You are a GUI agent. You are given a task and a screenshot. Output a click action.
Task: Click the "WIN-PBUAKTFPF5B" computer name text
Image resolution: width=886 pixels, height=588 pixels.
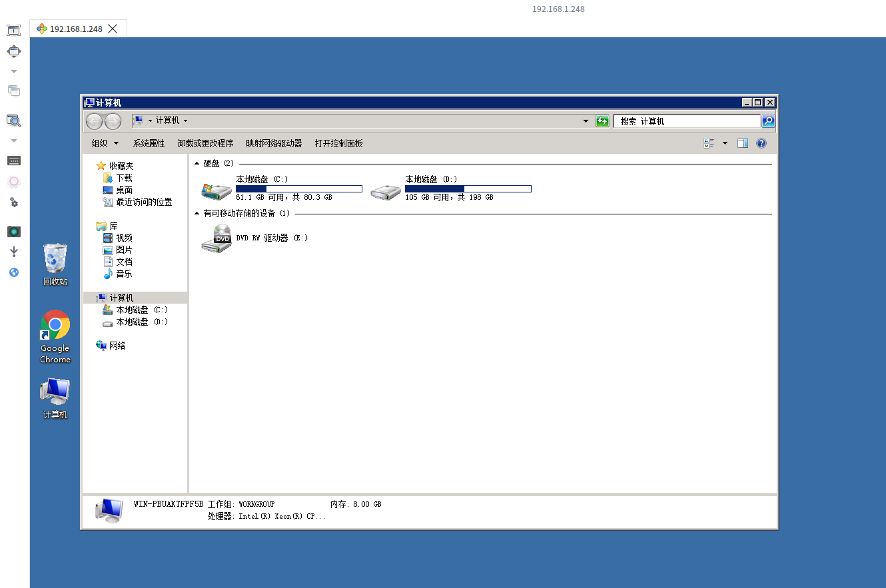point(169,504)
